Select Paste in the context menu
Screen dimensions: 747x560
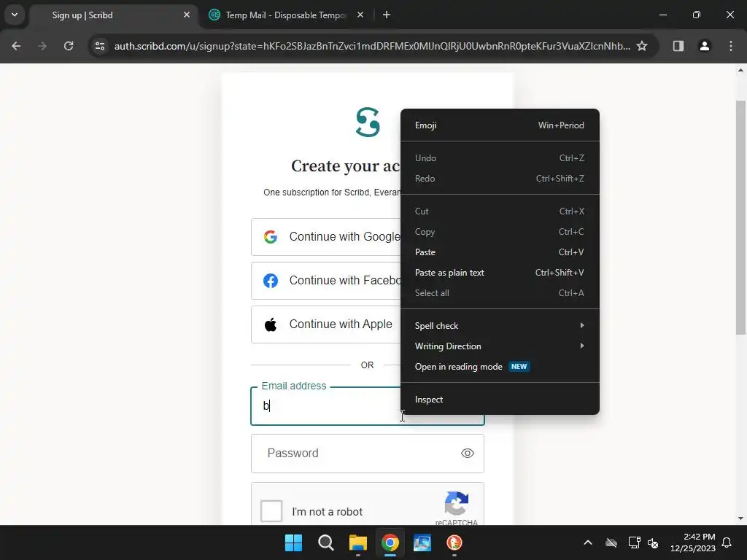[x=500, y=252]
